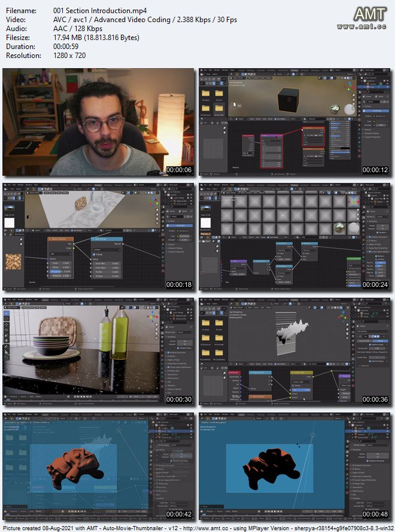
Task: Open the Add menu in 00:00:18 node editor
Action: pos(61,230)
